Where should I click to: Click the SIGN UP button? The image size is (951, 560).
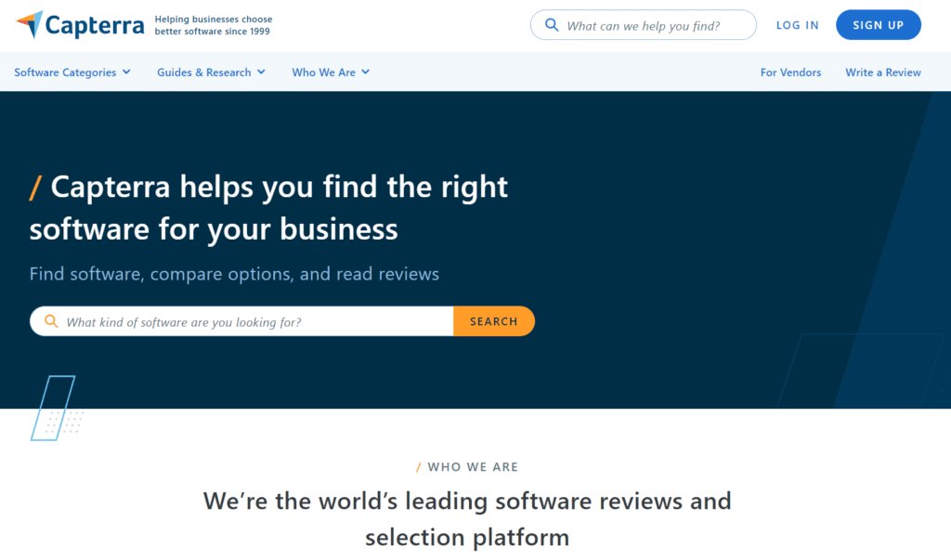tap(878, 25)
